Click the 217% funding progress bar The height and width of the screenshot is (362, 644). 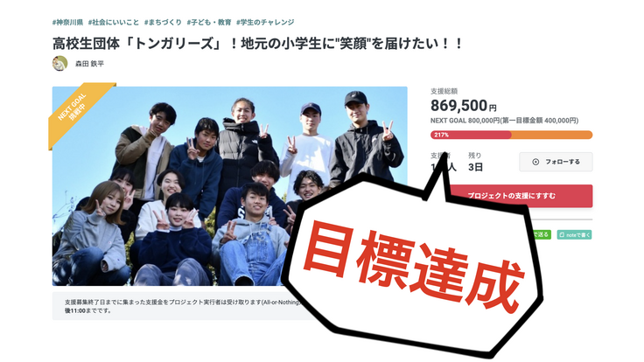[x=511, y=135]
